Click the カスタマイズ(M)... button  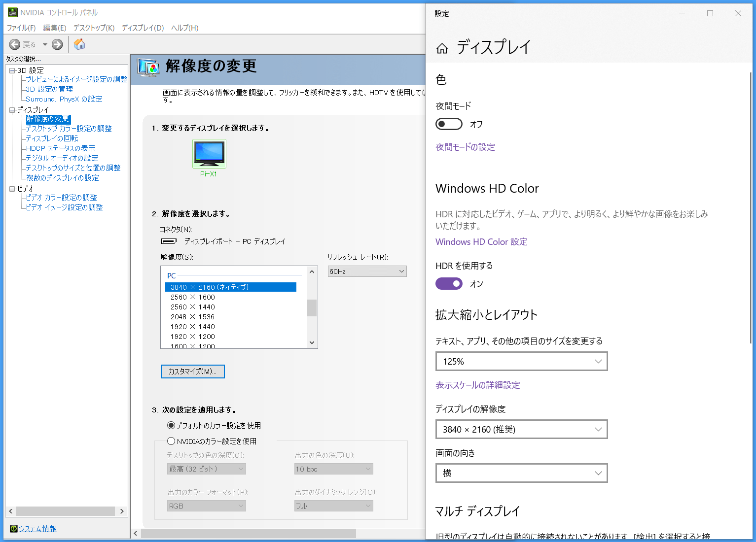tap(193, 372)
